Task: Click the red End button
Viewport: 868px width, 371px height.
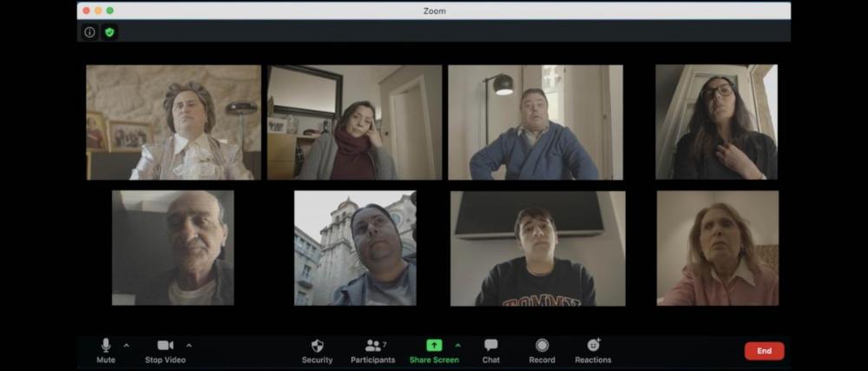Action: pos(765,351)
